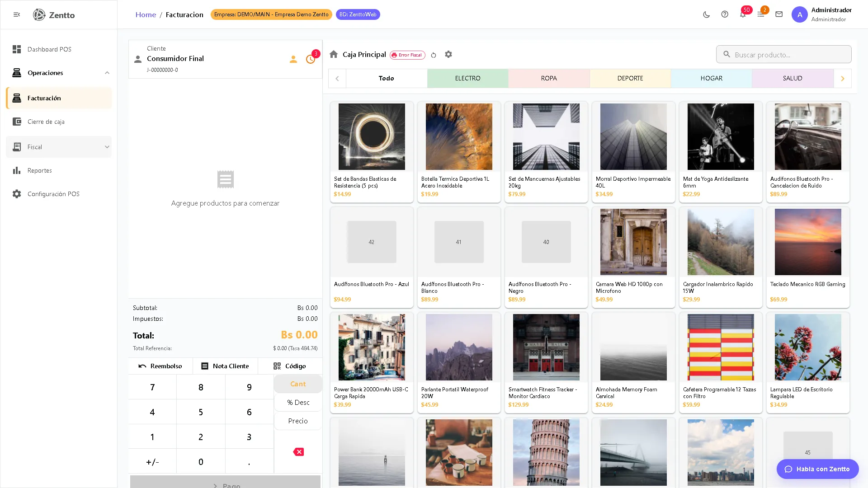Go to the Home breadcrumb link
The width and height of the screenshot is (868, 488).
coord(146,14)
